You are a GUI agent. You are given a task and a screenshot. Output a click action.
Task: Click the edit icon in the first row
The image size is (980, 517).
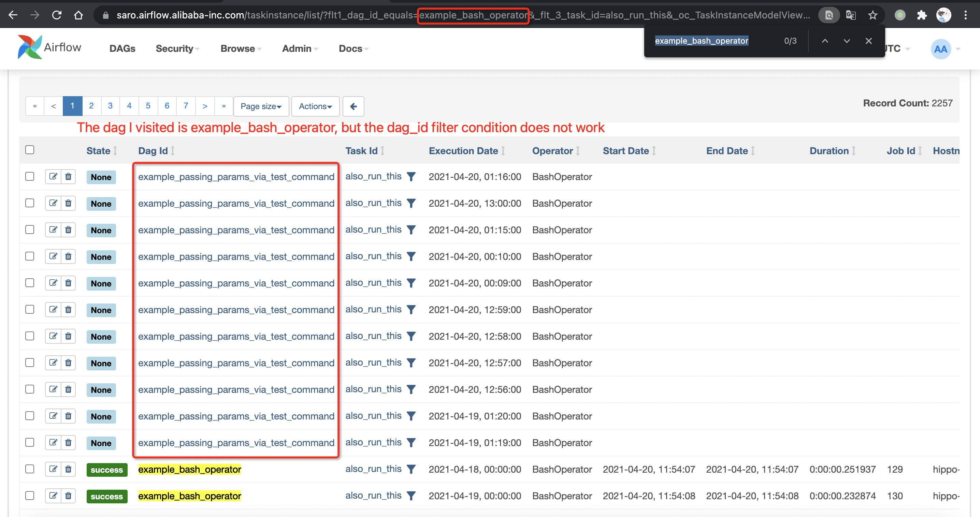coord(53,176)
